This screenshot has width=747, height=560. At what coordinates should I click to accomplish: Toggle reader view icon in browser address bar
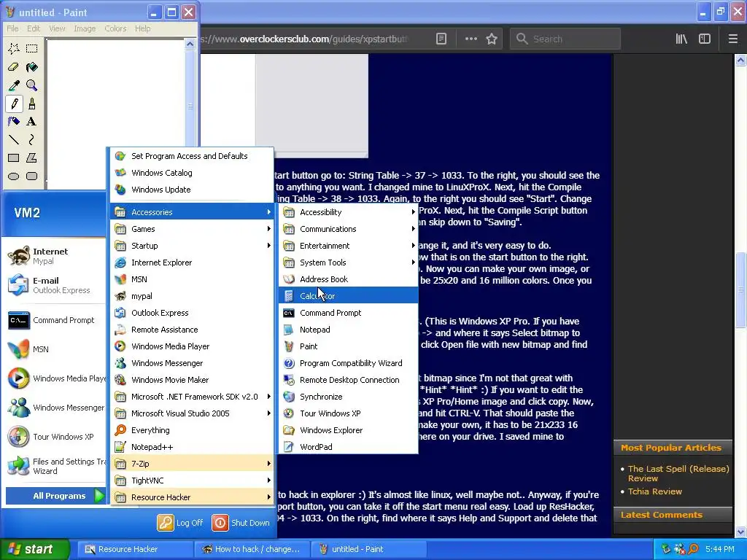click(x=441, y=39)
